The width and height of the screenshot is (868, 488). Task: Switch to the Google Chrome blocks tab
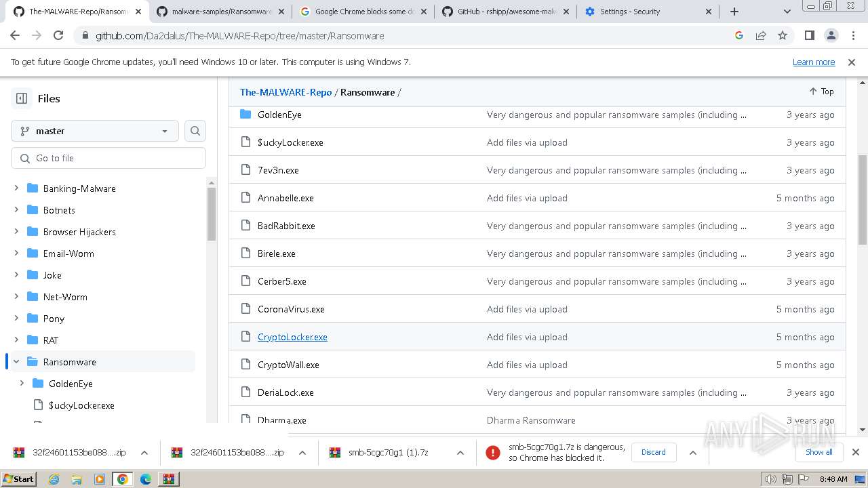[x=363, y=12]
